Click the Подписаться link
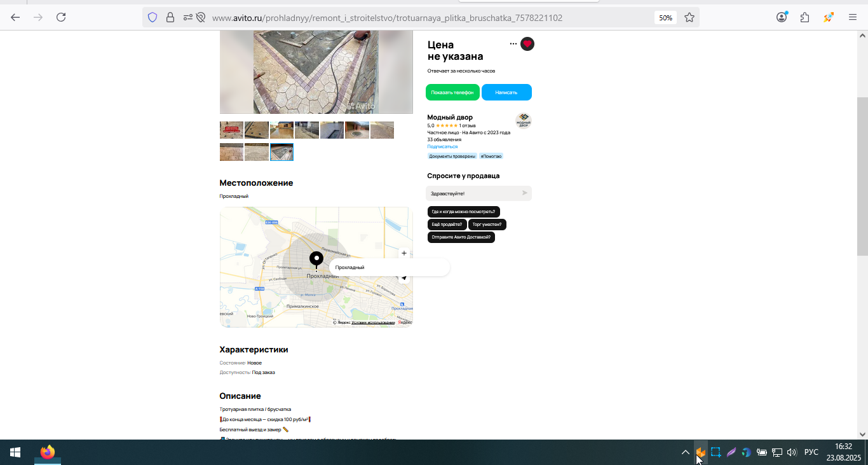 [442, 146]
